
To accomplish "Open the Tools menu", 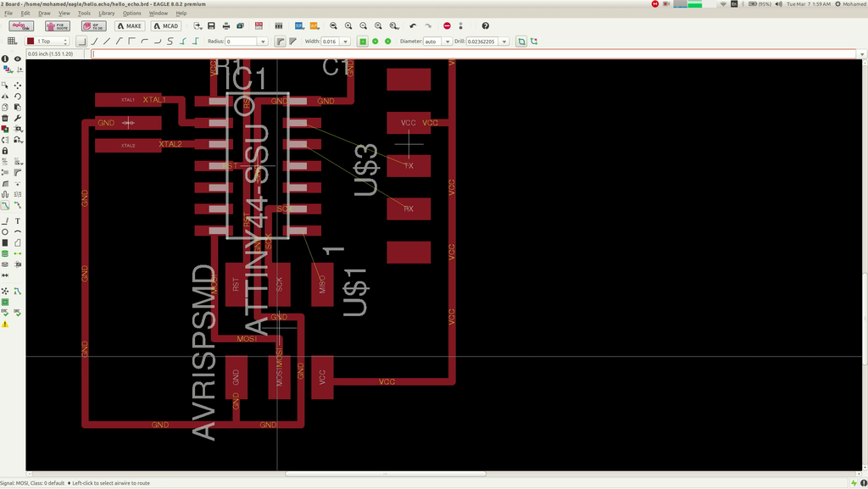I will pos(84,14).
